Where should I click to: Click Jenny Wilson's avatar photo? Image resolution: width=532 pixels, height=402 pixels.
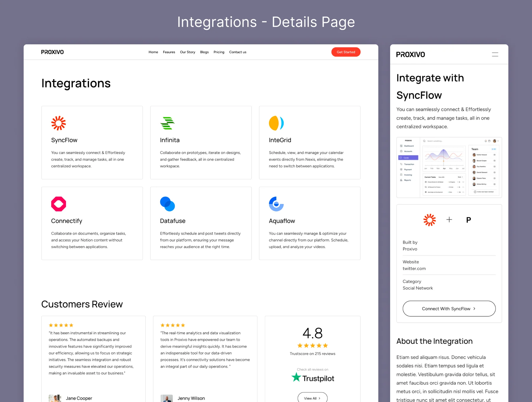(x=167, y=398)
